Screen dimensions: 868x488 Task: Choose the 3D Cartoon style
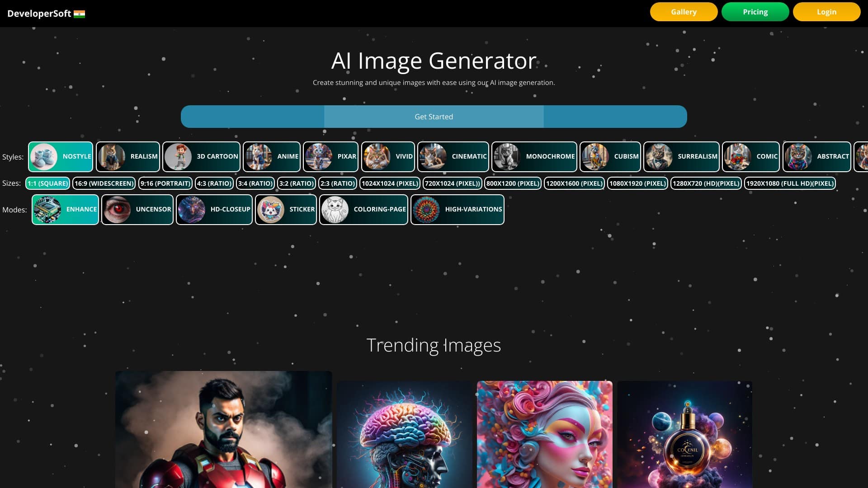(202, 156)
